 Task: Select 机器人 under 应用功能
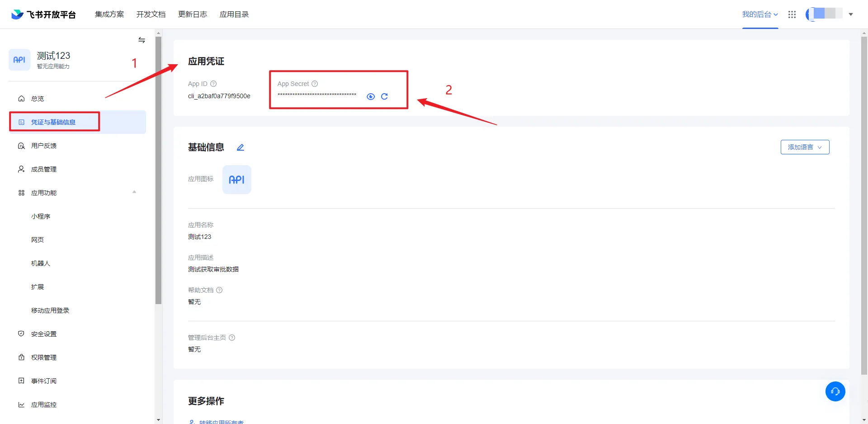click(41, 263)
